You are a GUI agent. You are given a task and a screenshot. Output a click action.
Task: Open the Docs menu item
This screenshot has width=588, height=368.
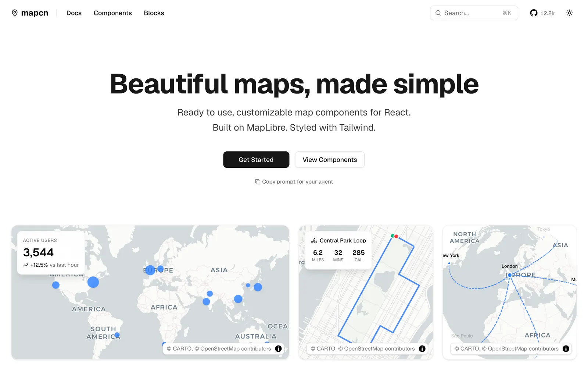click(x=74, y=13)
